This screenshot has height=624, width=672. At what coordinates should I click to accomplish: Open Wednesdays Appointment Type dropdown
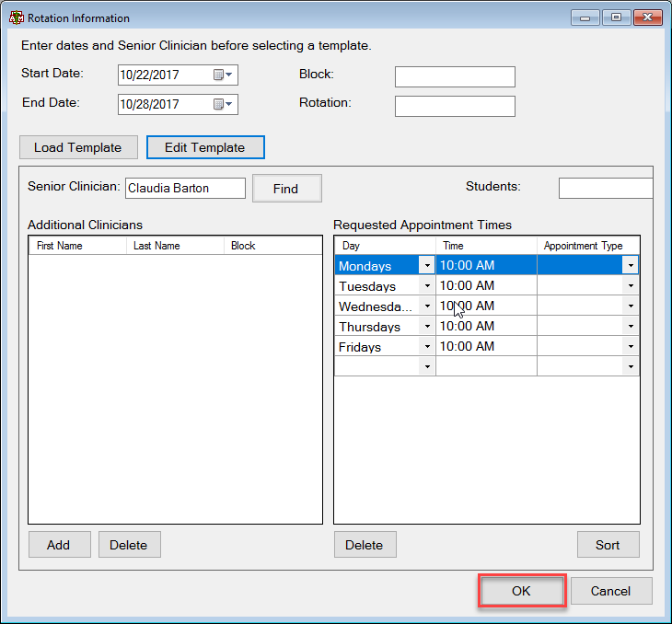click(631, 306)
